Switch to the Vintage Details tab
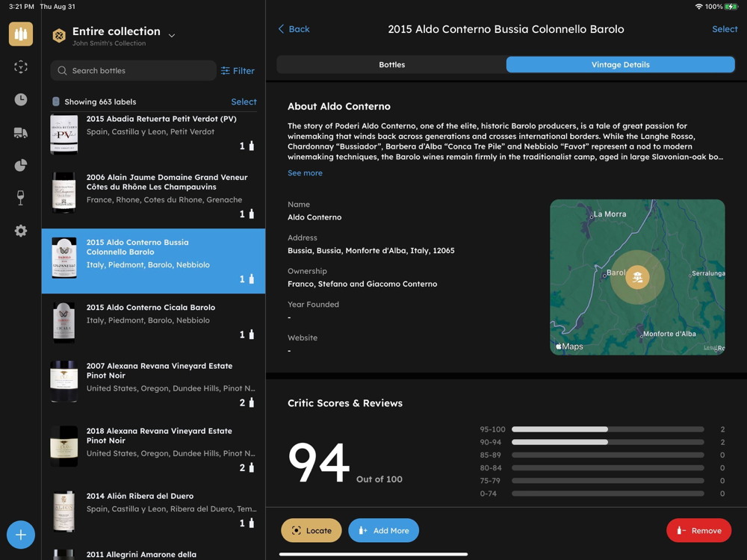 coord(620,64)
